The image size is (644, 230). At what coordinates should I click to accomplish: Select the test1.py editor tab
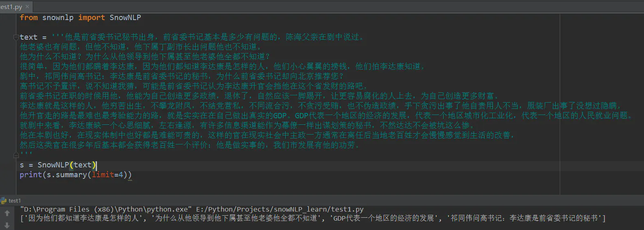coord(12,7)
